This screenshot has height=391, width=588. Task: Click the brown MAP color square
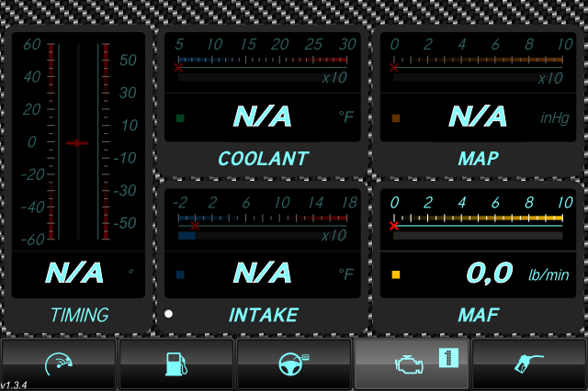coord(396,118)
